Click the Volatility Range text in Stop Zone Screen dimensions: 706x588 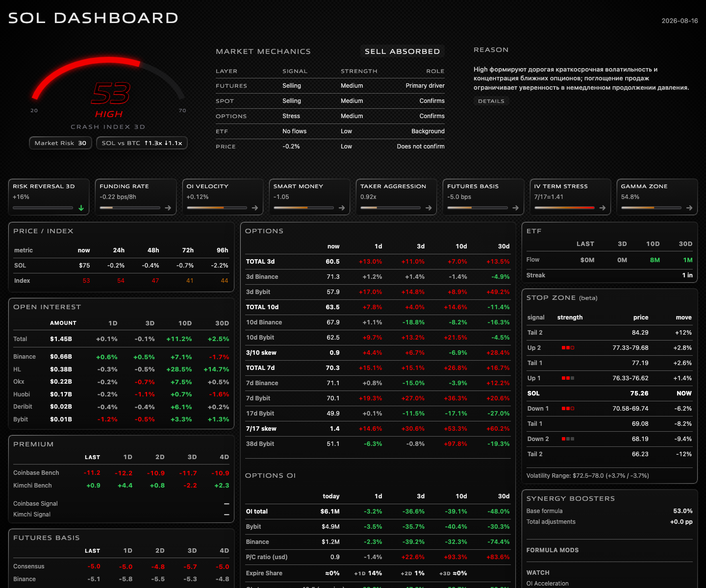(x=588, y=476)
